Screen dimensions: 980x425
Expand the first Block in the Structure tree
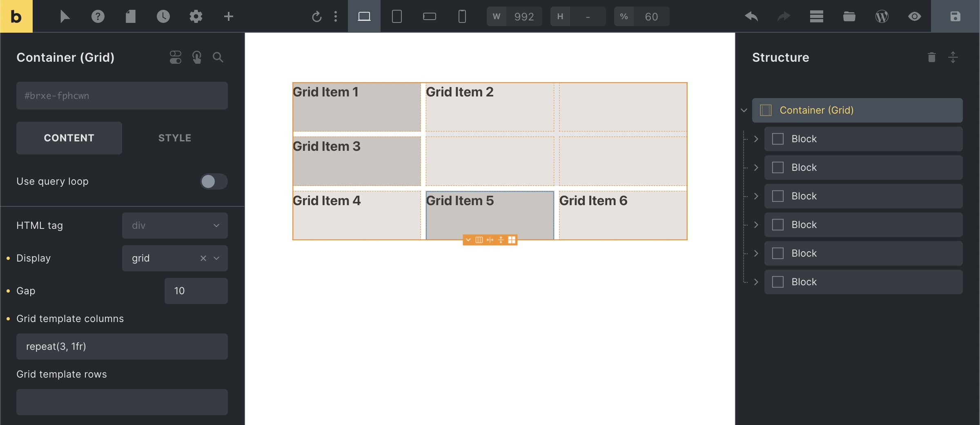757,139
